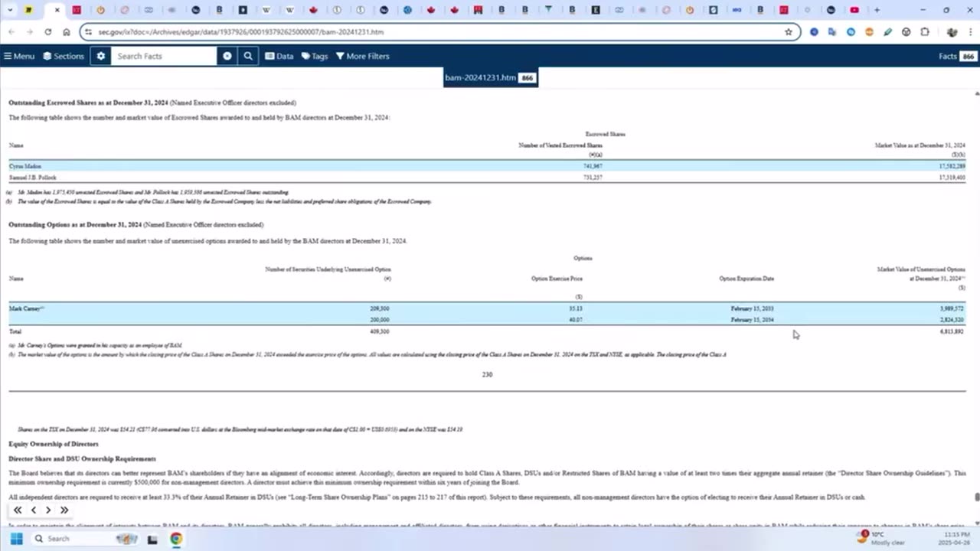Go to previous fact arrow
This screenshot has height=551, width=980.
click(x=34, y=510)
